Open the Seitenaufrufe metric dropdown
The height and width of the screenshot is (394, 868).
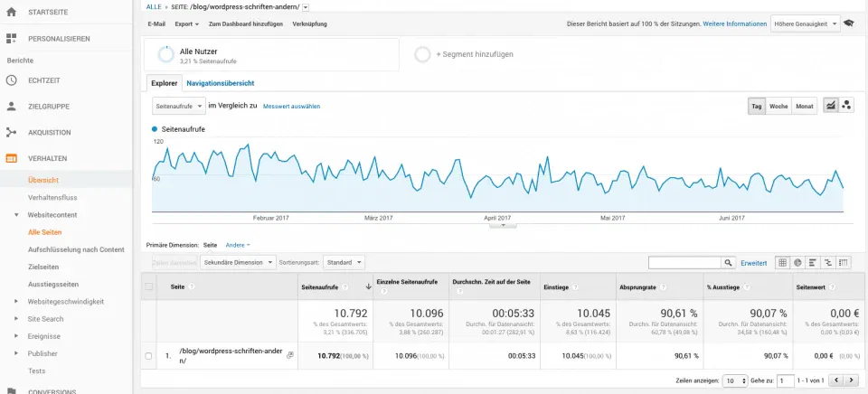(x=179, y=106)
